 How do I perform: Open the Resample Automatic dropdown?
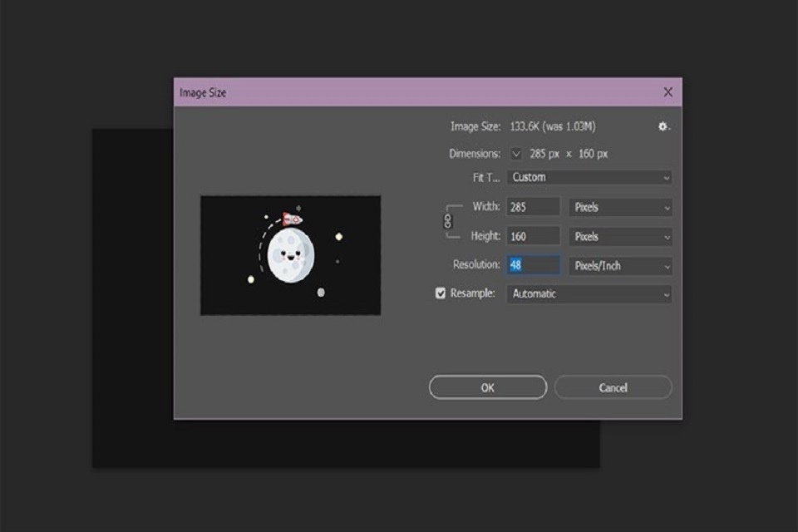pyautogui.click(x=589, y=293)
